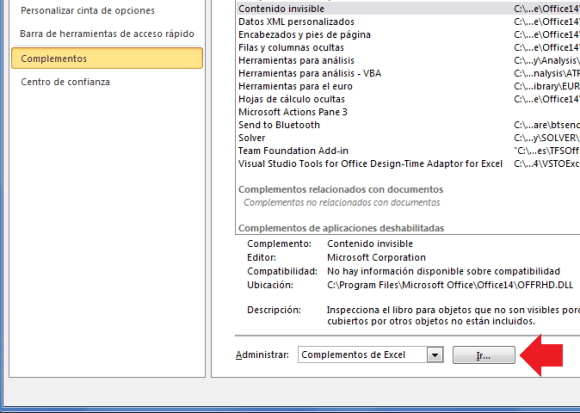Select Contenido invisible in the add-in list

408,9
